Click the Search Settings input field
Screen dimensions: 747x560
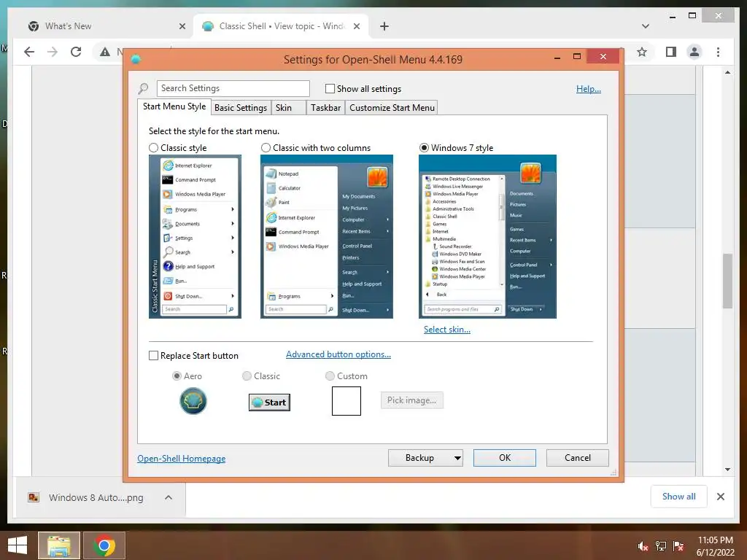tap(233, 88)
